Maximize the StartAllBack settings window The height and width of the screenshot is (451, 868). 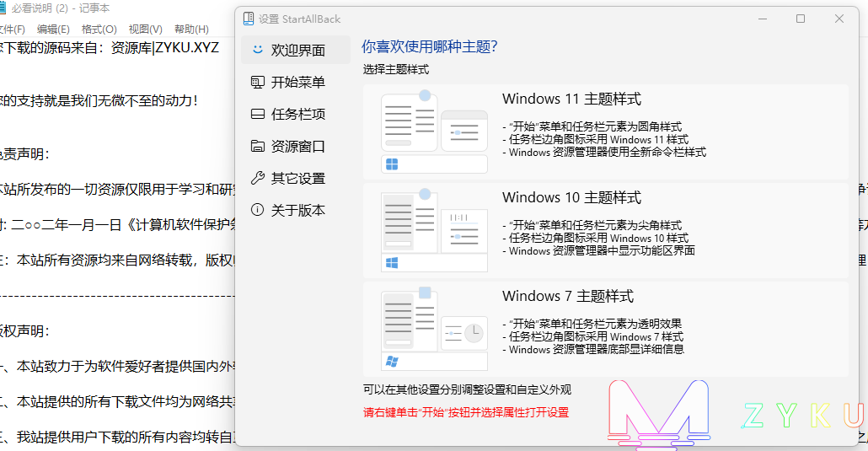tap(801, 19)
